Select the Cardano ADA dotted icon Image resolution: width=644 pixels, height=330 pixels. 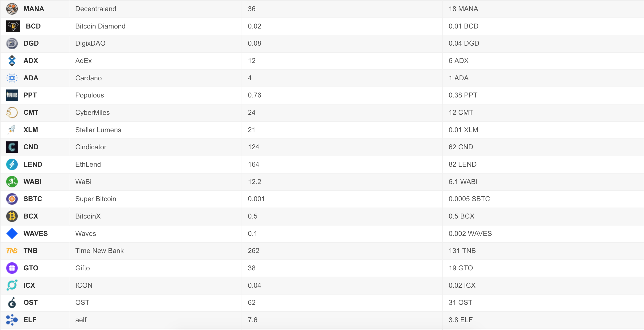pyautogui.click(x=12, y=78)
